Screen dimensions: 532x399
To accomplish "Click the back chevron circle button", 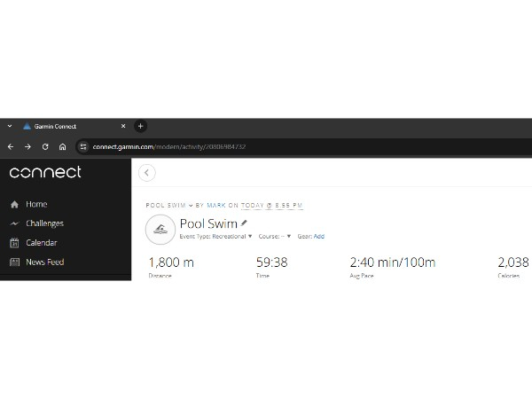I will click(147, 173).
